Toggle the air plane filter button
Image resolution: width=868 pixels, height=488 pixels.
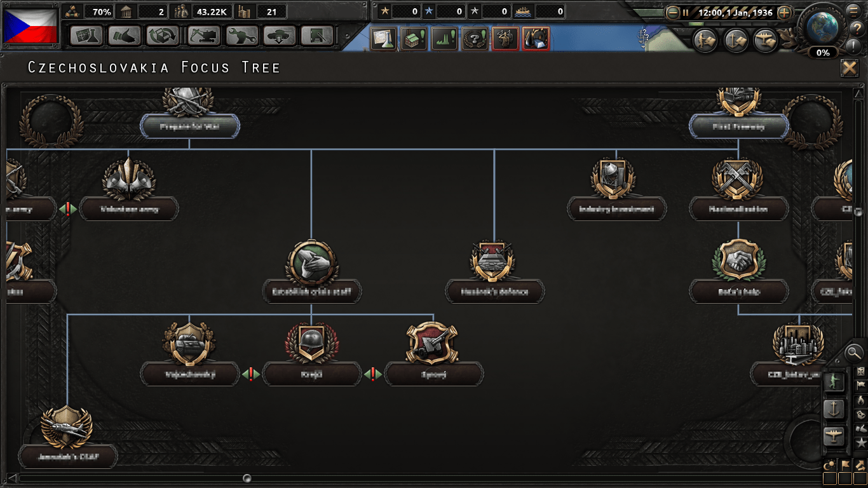point(834,436)
